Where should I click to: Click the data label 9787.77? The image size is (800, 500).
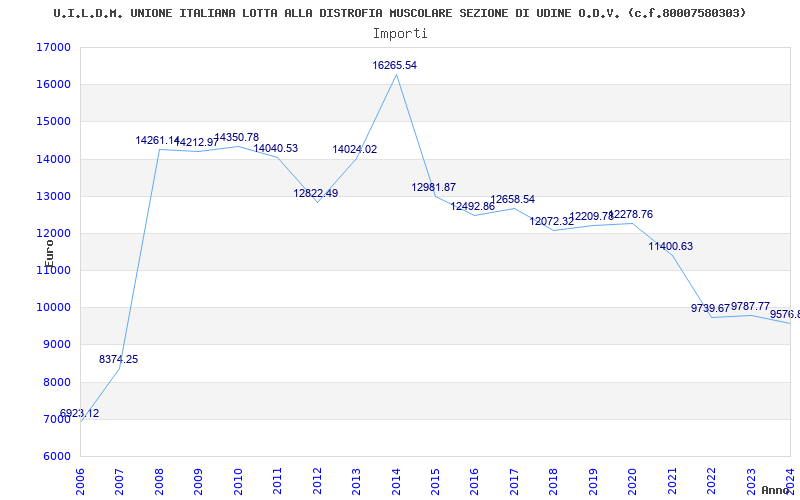click(x=750, y=306)
